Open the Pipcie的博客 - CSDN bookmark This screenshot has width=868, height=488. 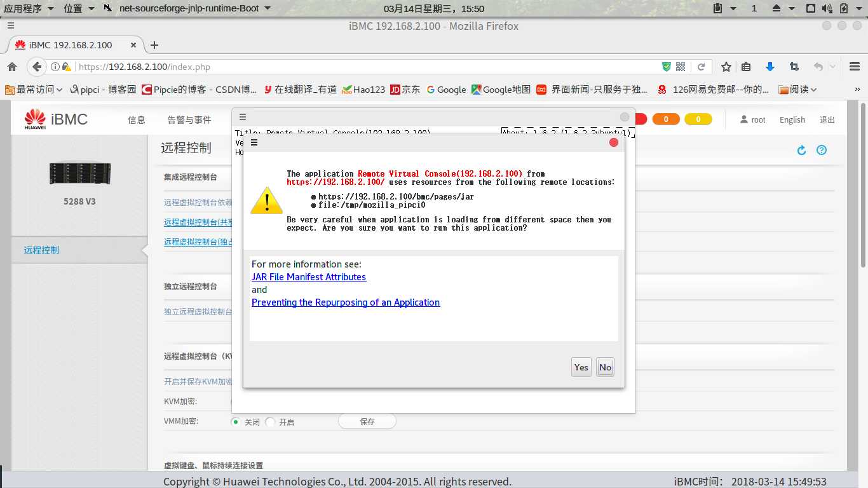(x=200, y=90)
